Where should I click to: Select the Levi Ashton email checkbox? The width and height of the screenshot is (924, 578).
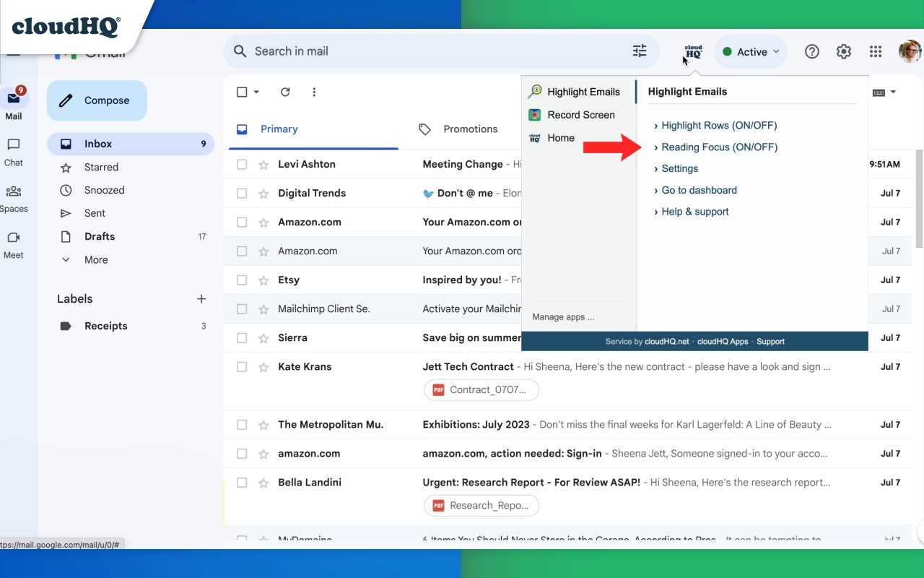[x=242, y=164]
